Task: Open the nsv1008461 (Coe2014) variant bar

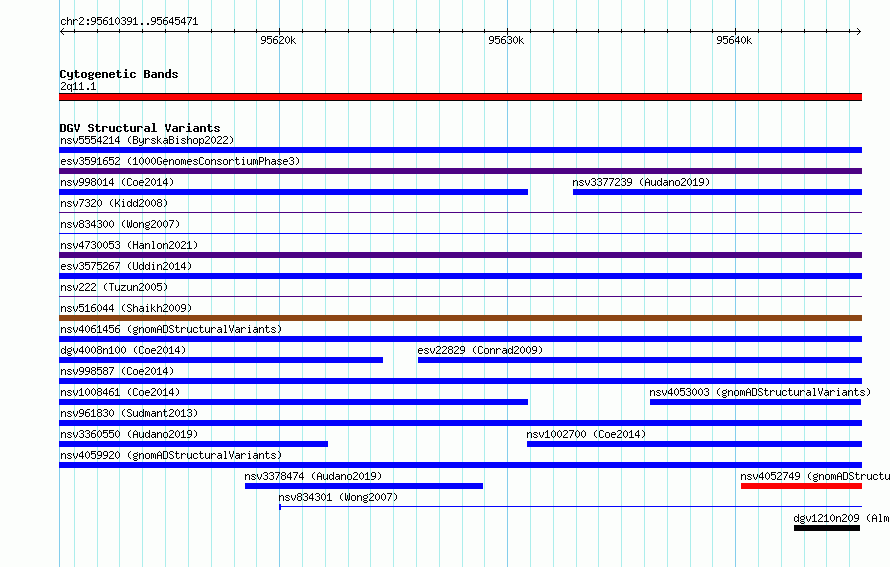Action: 293,402
